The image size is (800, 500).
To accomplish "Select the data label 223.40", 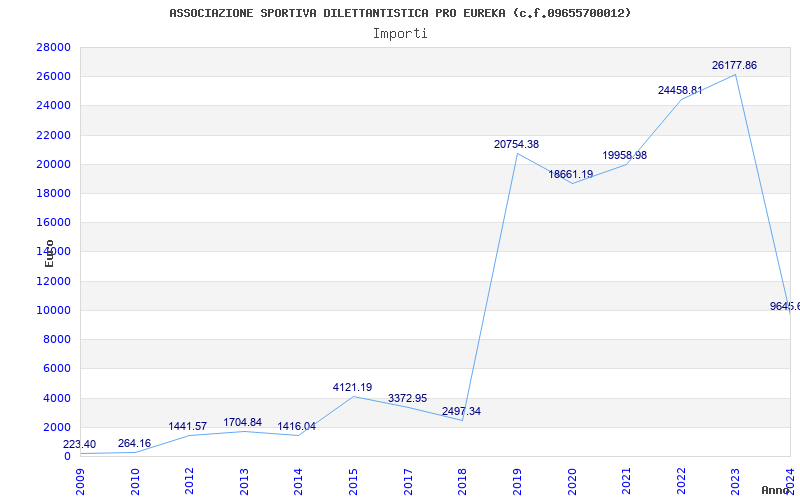I will tap(79, 444).
